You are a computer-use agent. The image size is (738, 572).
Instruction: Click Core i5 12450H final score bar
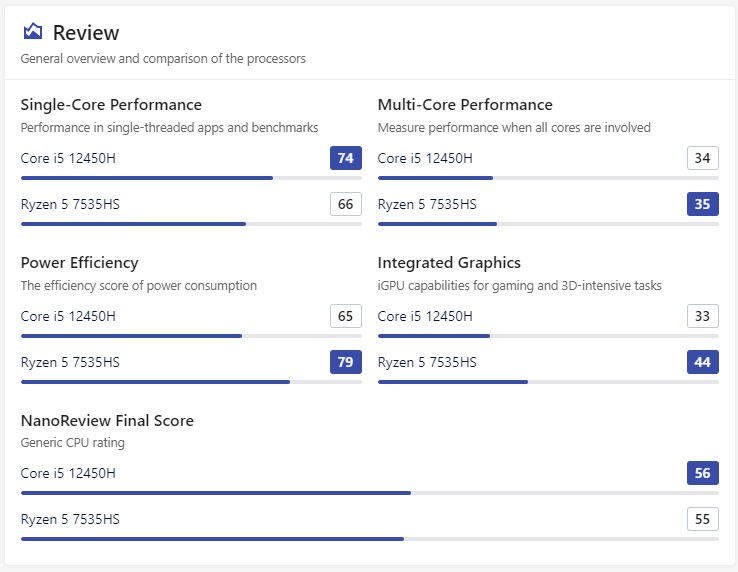[369, 493]
